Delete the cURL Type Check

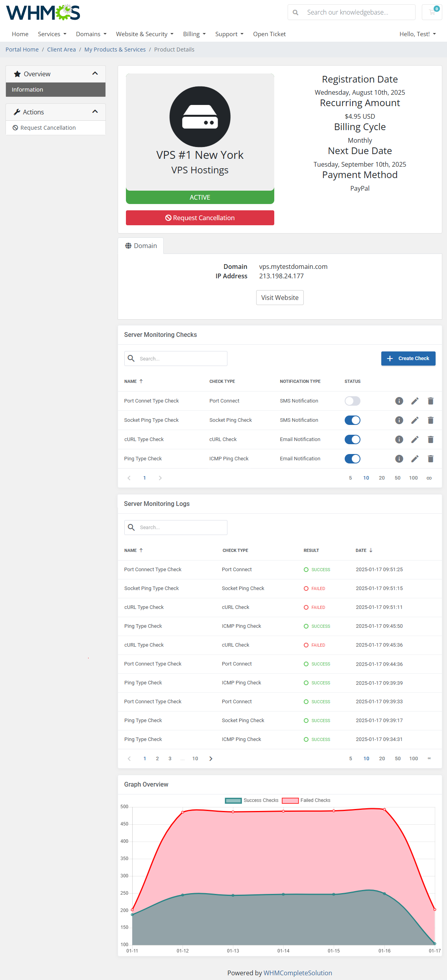point(430,439)
